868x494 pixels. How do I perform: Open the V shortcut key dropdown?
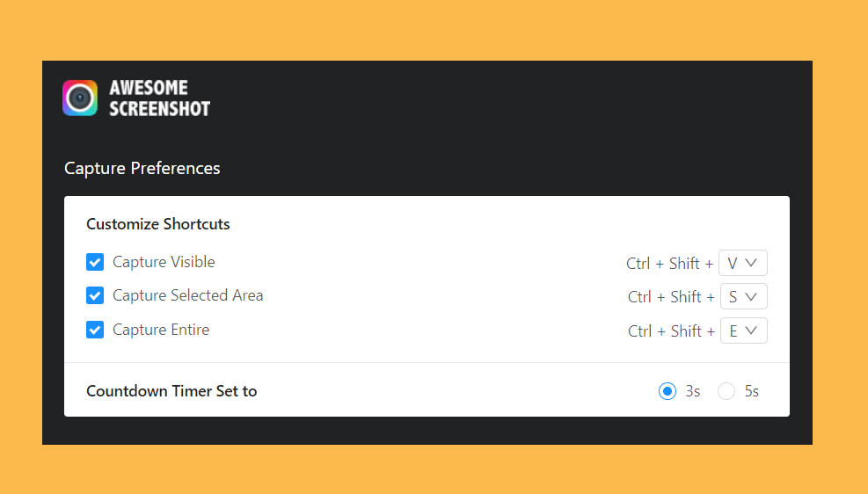tap(743, 263)
